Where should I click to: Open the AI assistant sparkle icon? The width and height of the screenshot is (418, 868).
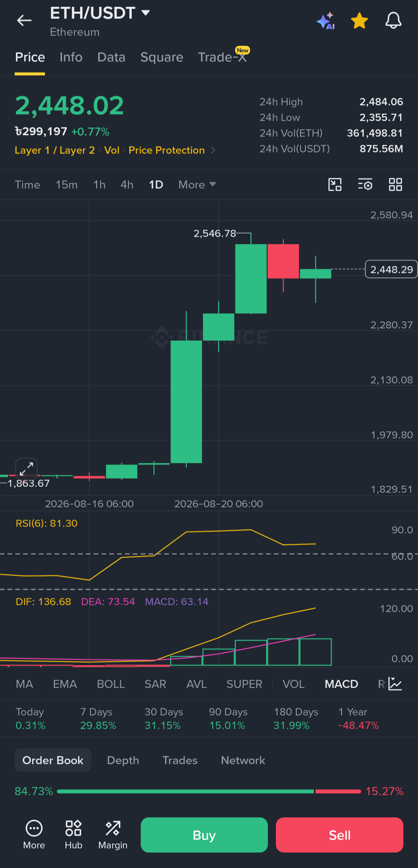click(325, 21)
